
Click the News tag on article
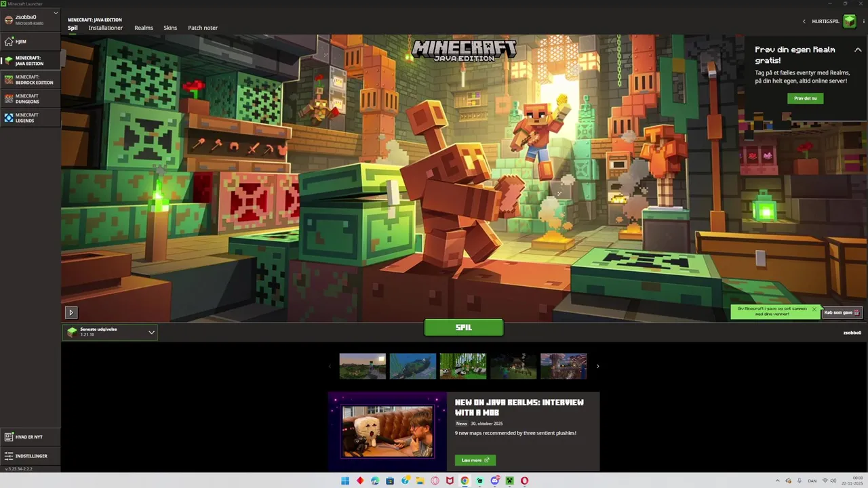(461, 424)
